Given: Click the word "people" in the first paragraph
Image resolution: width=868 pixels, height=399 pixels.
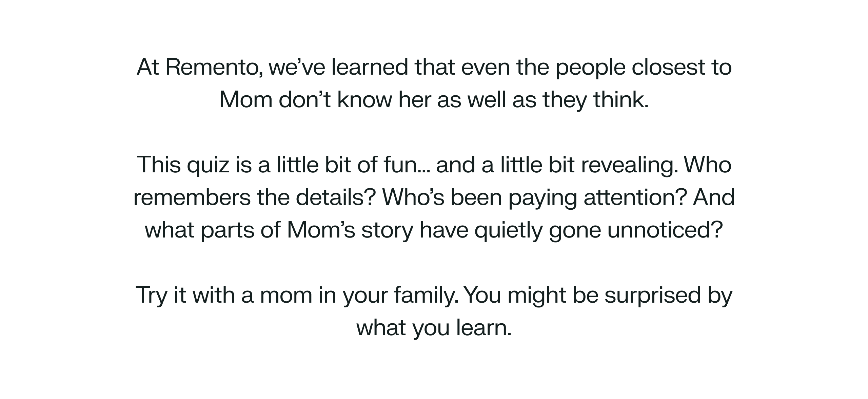Looking at the screenshot, I should point(590,67).
